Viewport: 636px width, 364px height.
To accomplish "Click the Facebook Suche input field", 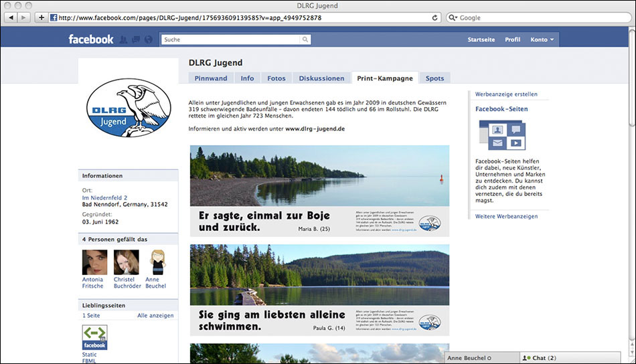I will click(x=231, y=39).
